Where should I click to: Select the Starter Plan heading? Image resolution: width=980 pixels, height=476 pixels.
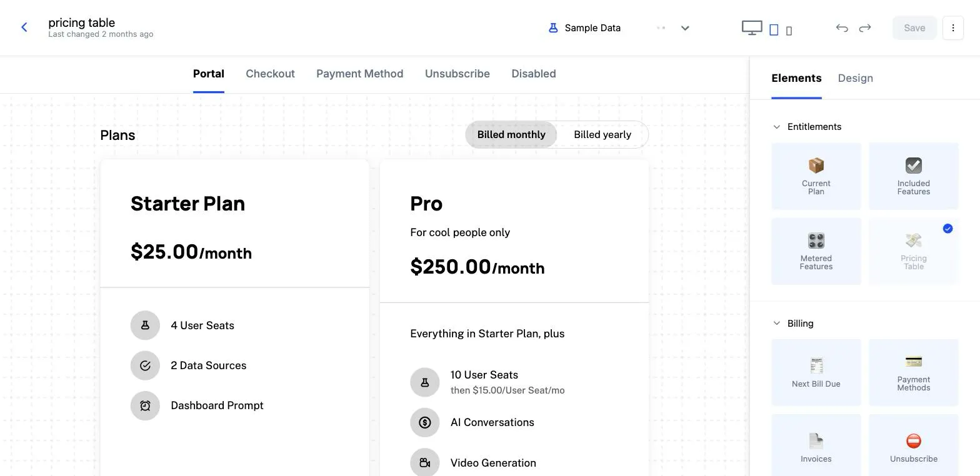pos(187,204)
